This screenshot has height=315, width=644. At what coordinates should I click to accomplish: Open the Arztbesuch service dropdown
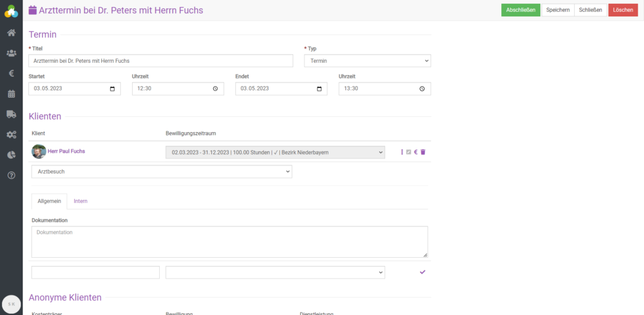click(x=162, y=172)
